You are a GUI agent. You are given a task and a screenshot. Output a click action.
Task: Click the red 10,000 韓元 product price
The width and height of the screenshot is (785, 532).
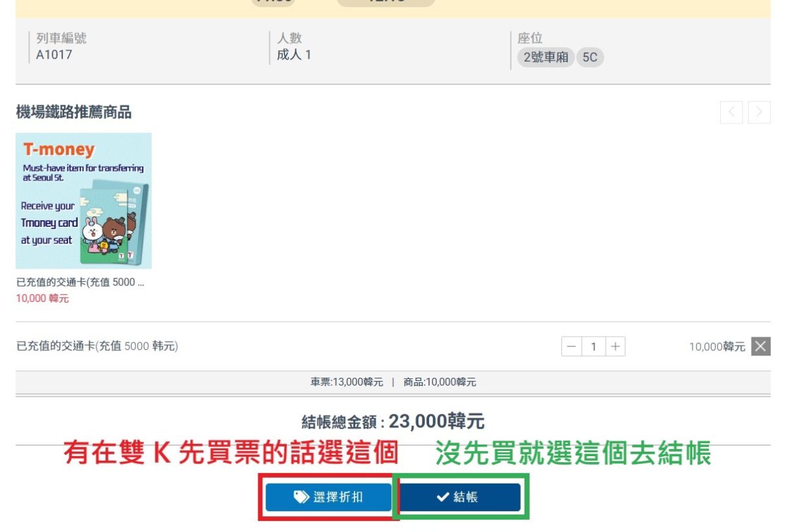point(42,299)
